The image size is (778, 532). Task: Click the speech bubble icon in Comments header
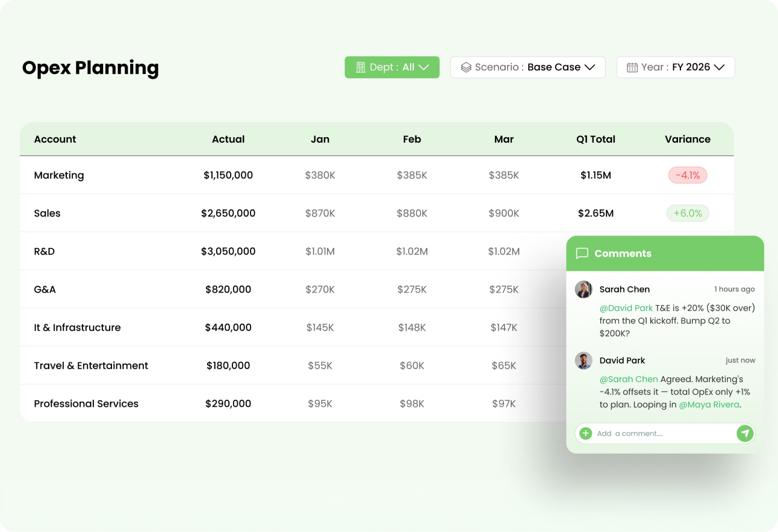pos(582,253)
